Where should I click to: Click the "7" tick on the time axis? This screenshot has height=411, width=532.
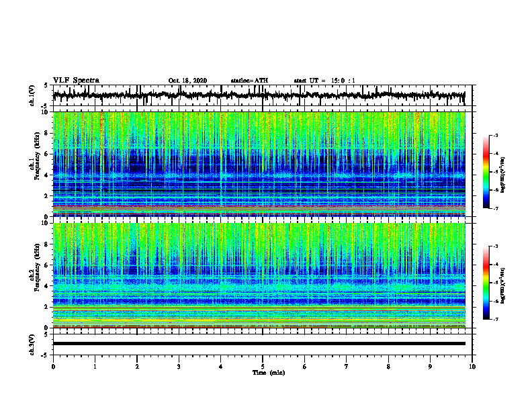click(x=347, y=367)
